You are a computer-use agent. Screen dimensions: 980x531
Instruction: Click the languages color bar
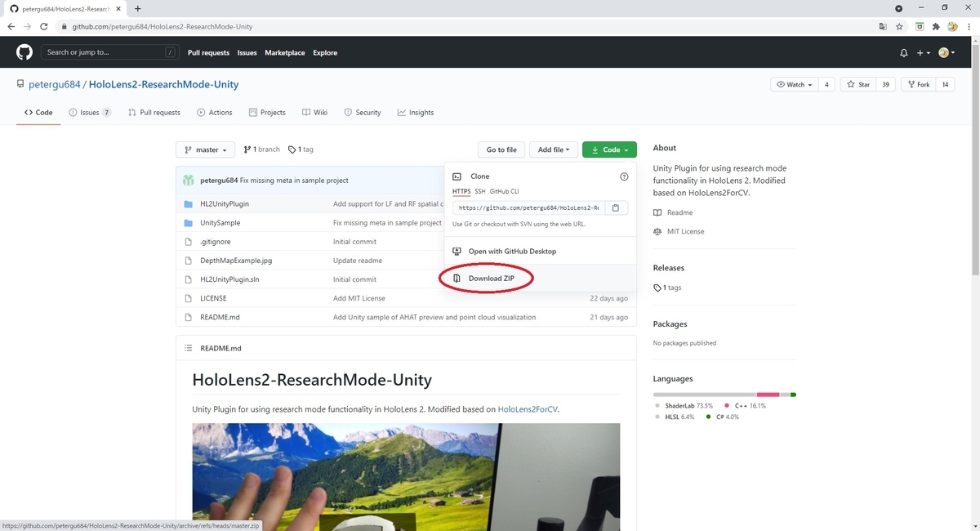[x=724, y=395]
